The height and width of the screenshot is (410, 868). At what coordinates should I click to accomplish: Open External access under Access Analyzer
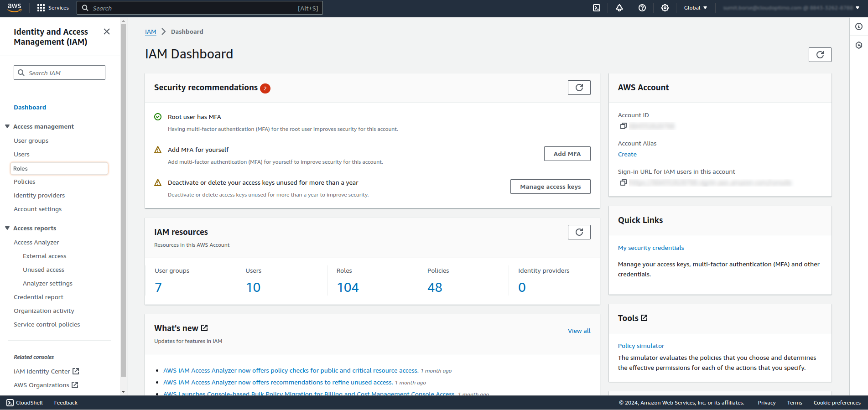click(x=45, y=256)
